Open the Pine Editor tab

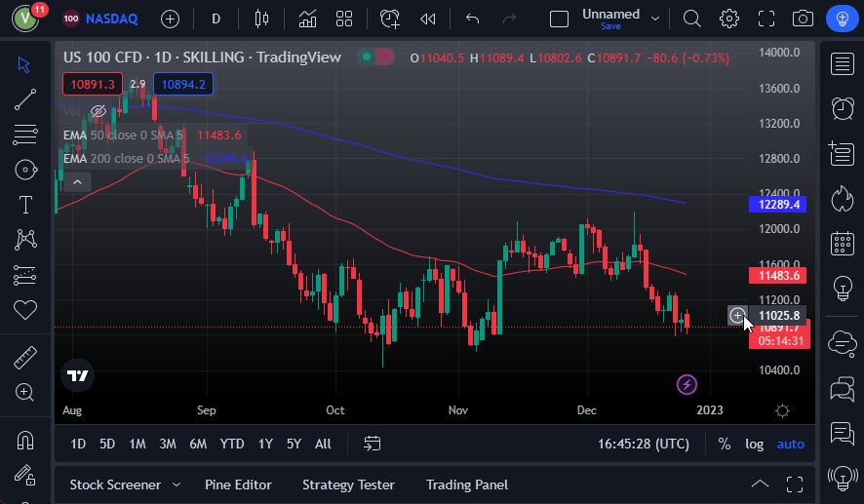238,485
